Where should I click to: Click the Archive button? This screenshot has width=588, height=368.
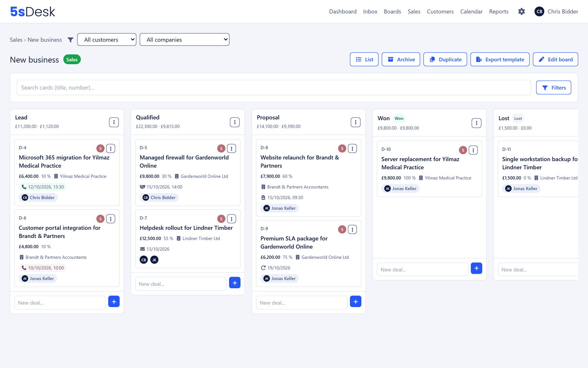pyautogui.click(x=401, y=59)
